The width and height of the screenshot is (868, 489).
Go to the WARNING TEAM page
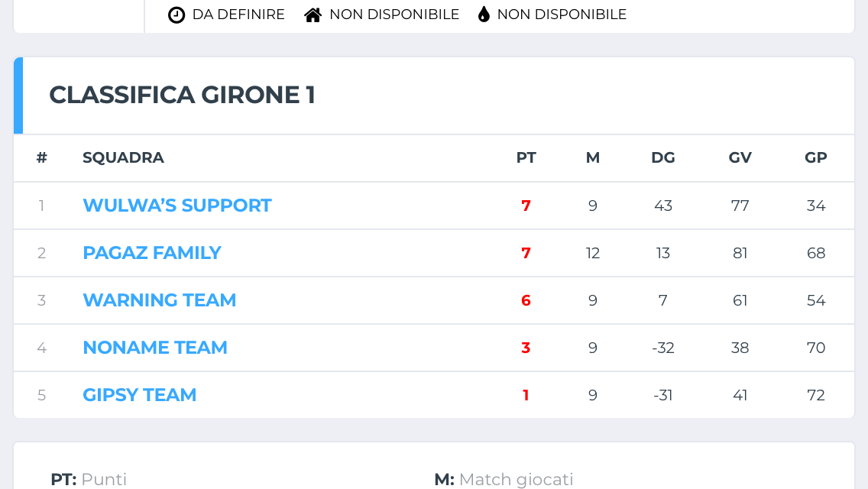coord(160,300)
